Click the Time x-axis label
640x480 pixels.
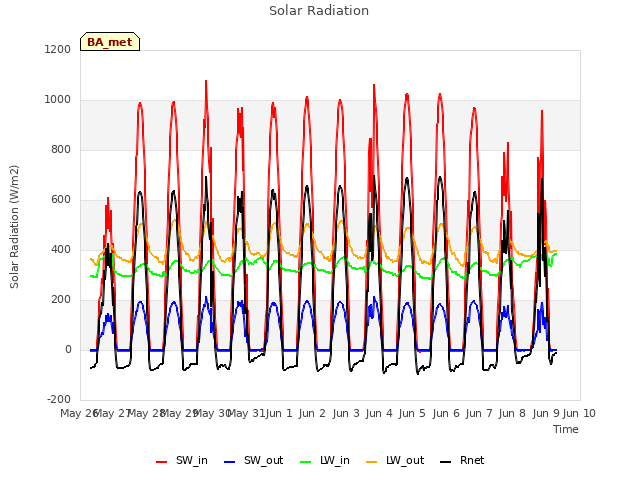point(566,429)
